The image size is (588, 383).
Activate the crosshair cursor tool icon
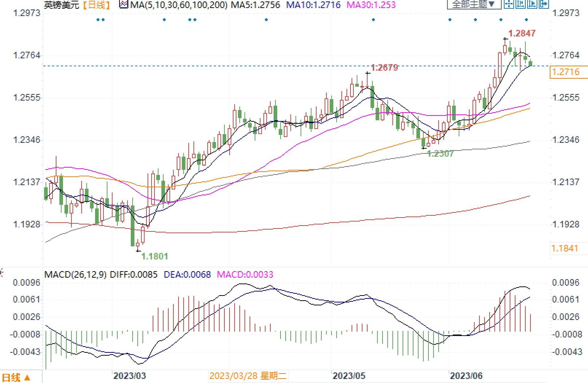click(509, 4)
